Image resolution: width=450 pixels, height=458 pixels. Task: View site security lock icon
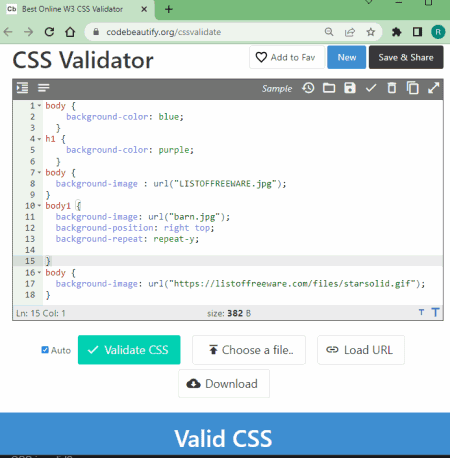tap(96, 32)
